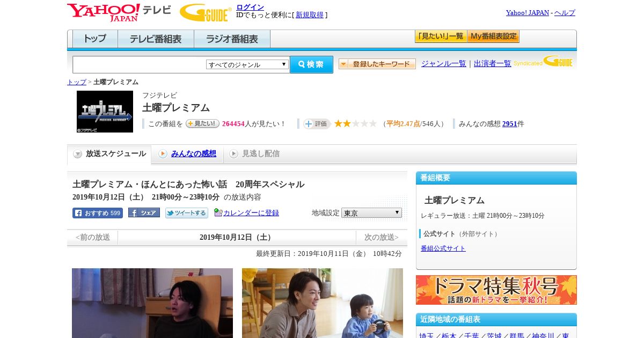Go to 次の放送
Screen dimensions: 644x338
(x=382, y=237)
